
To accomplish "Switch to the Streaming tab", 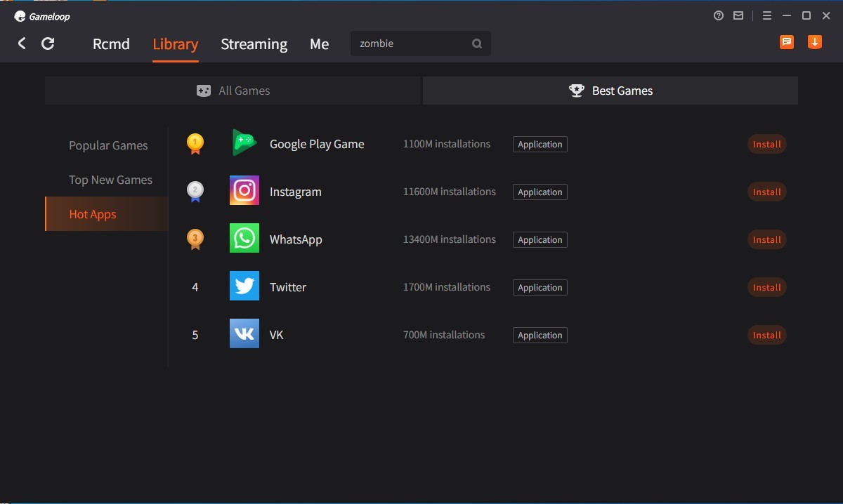I will coord(254,44).
